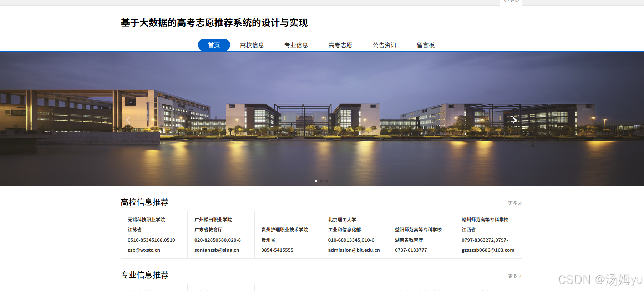
Task: Click the site title 基于大数据的高考志愿推荐系统
Action: (214, 23)
